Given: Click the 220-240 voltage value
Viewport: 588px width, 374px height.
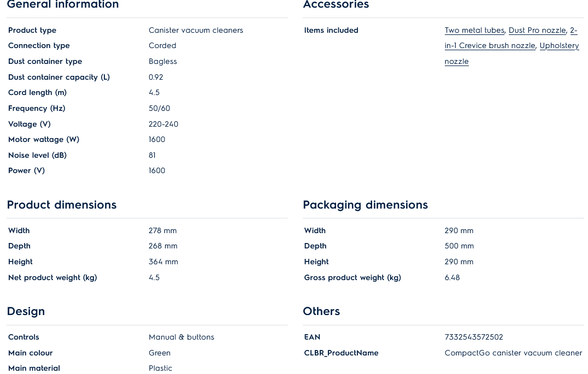Looking at the screenshot, I should click(x=163, y=124).
